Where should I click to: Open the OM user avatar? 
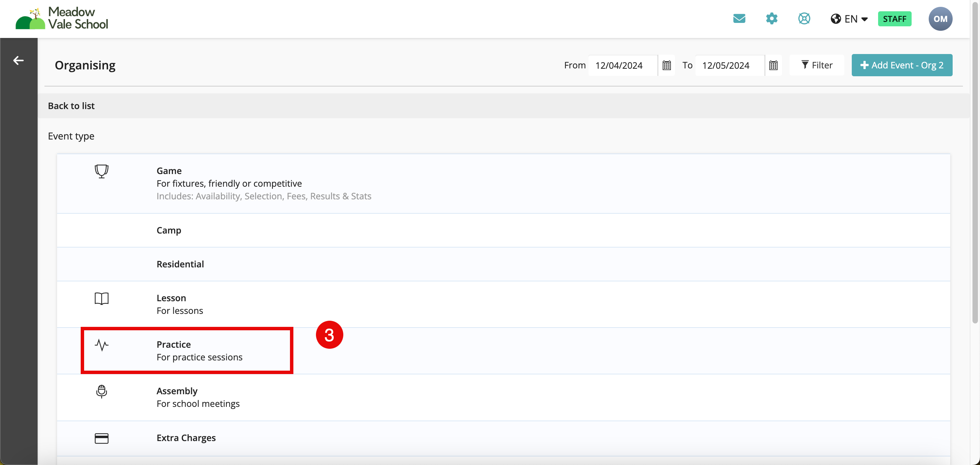point(940,19)
